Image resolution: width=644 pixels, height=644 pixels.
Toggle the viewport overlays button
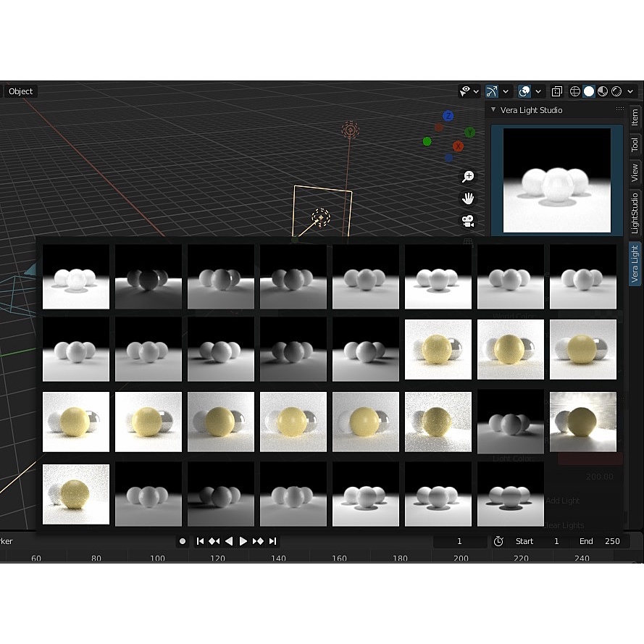[x=524, y=91]
